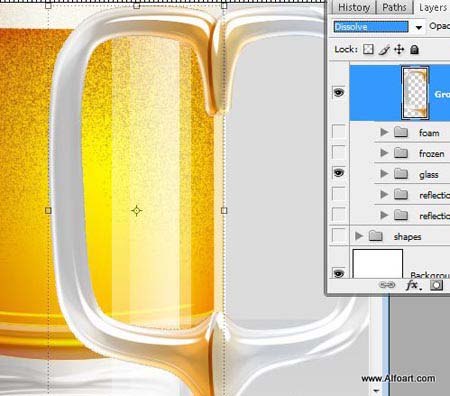Screen dimensions: 450x396
Task: Show the shapes group
Action: [339, 236]
